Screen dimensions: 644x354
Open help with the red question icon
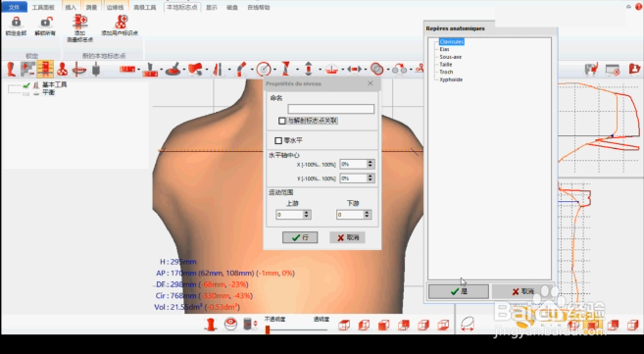coord(638,7)
